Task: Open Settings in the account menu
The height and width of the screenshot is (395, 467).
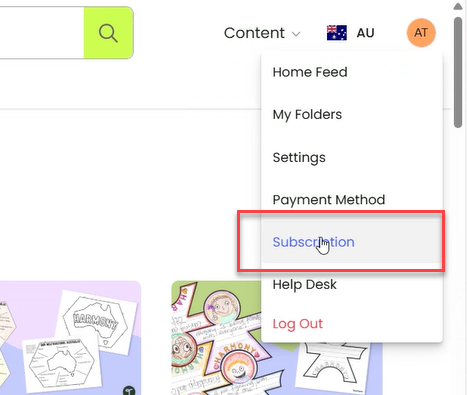Action: click(x=299, y=157)
